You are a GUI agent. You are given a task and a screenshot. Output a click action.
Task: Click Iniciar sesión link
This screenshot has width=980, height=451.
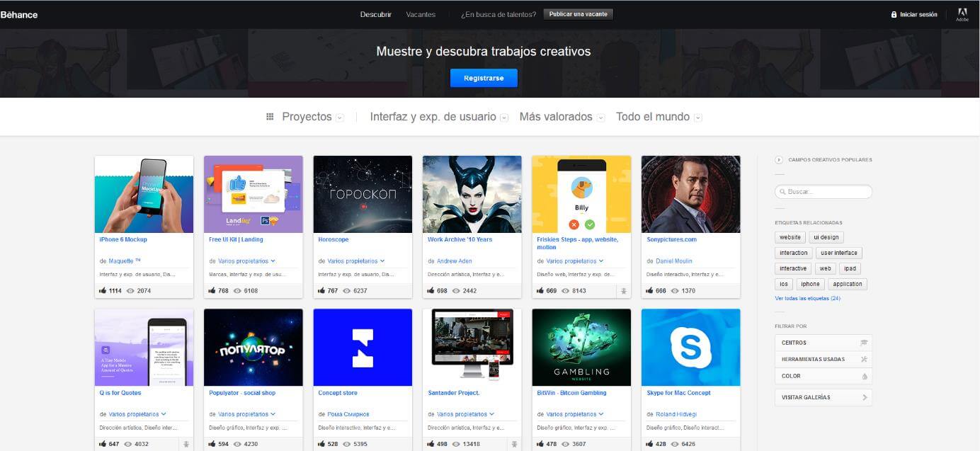coord(918,14)
